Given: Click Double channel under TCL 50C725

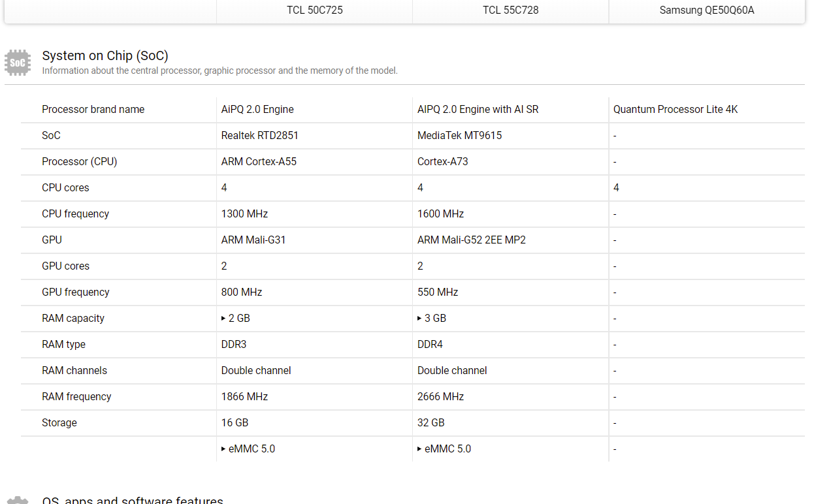Looking at the screenshot, I should coord(256,371).
